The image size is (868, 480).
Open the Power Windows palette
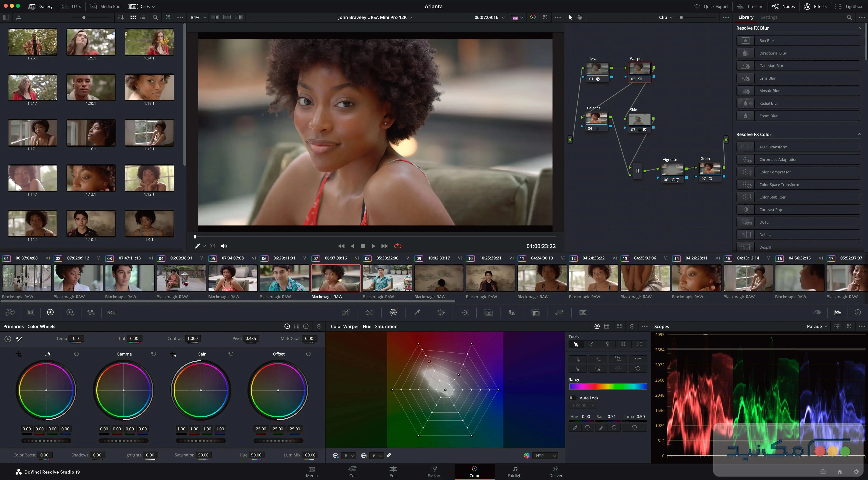pyautogui.click(x=441, y=312)
